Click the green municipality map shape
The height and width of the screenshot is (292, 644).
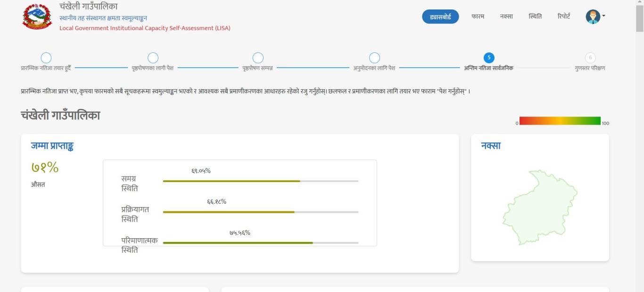pos(540,207)
